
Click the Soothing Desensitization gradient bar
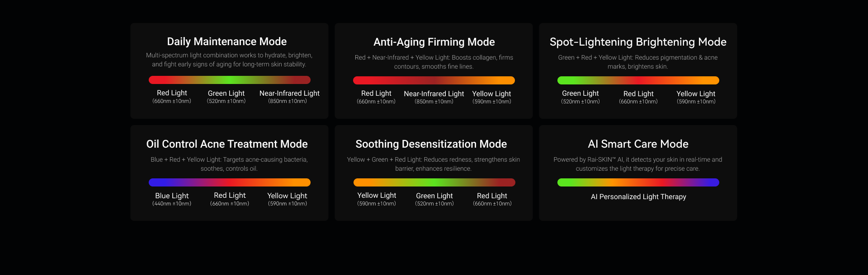pyautogui.click(x=434, y=182)
